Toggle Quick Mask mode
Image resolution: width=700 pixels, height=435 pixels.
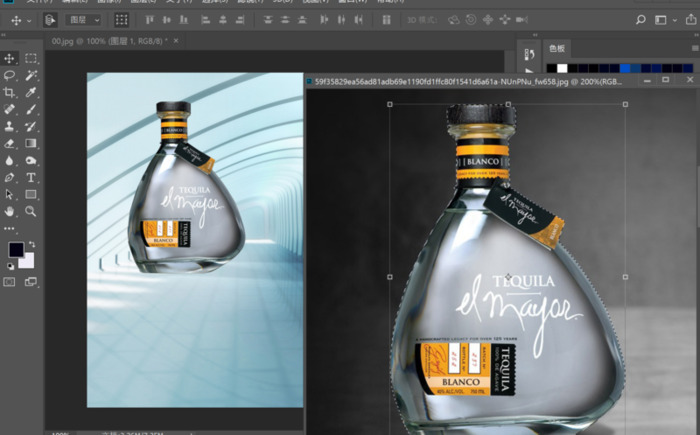10,283
